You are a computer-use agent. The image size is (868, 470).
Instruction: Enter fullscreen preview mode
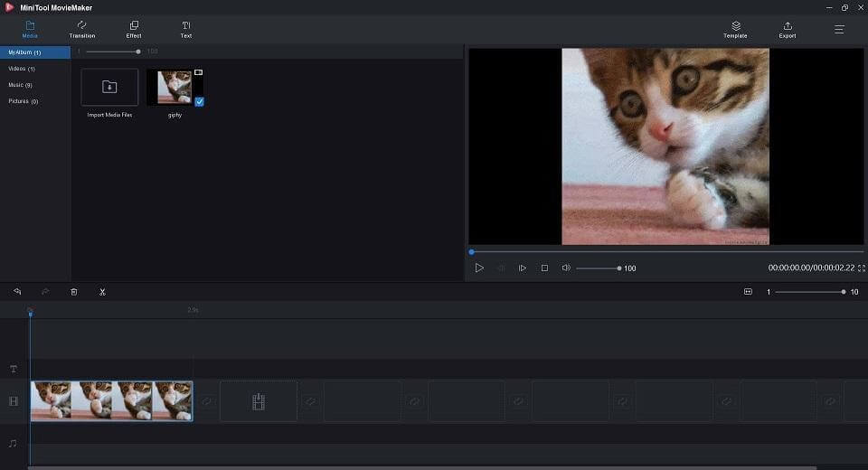coord(862,268)
